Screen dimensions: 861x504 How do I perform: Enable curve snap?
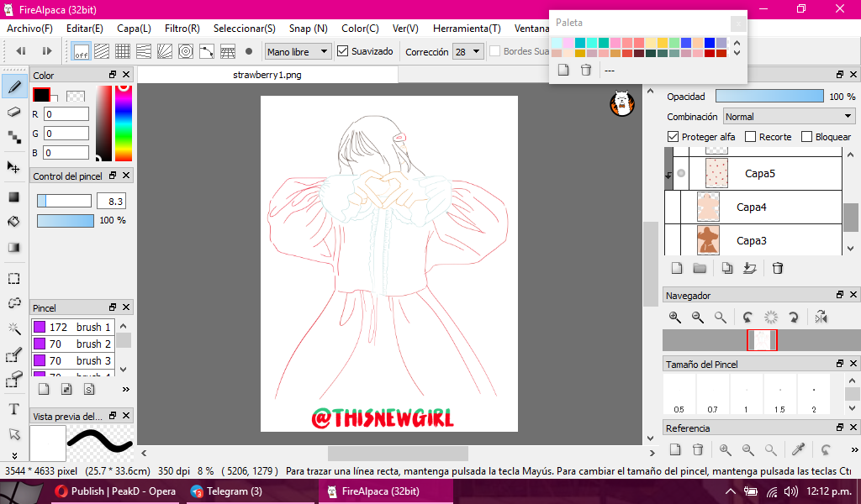(207, 51)
